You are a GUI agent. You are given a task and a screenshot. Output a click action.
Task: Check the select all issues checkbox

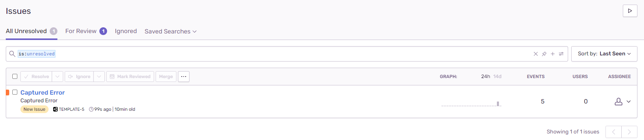(15, 77)
